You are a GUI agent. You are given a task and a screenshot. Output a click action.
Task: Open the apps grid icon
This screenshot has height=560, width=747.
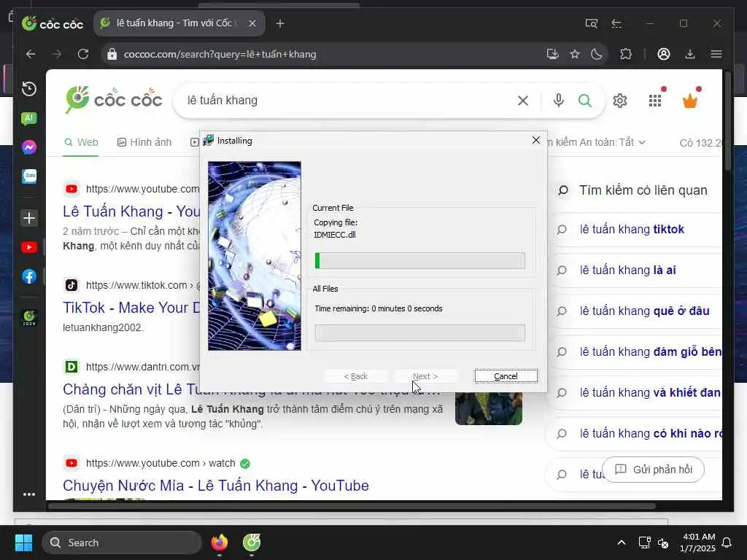[x=655, y=101]
